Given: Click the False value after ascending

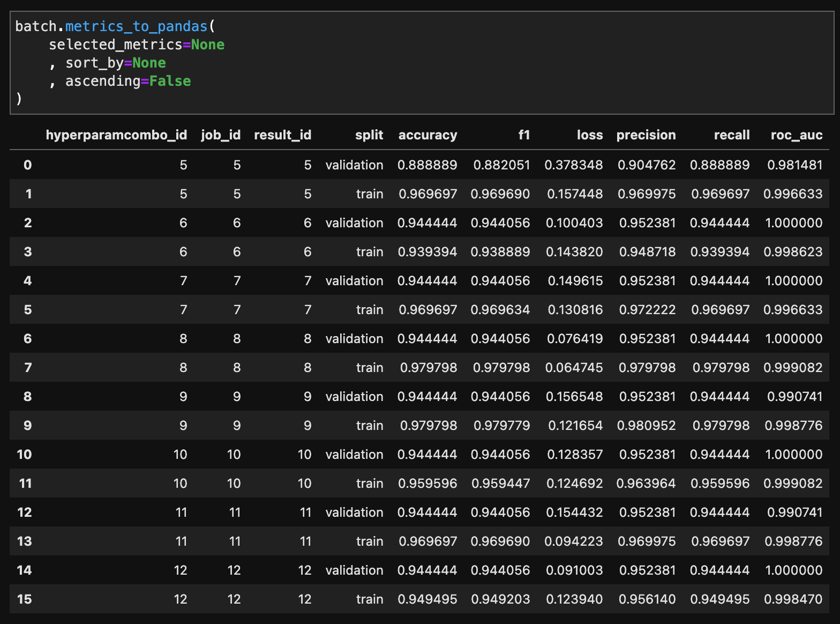Looking at the screenshot, I should pyautogui.click(x=170, y=81).
